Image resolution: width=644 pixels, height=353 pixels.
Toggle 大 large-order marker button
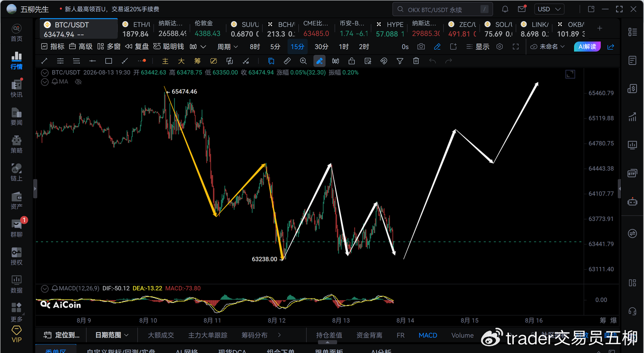tap(181, 61)
